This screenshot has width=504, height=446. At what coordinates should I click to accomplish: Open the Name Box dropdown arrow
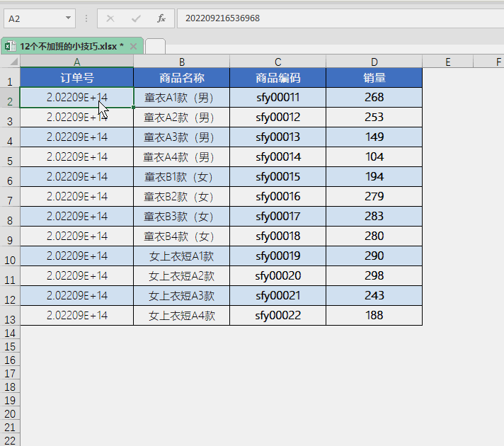click(x=69, y=18)
